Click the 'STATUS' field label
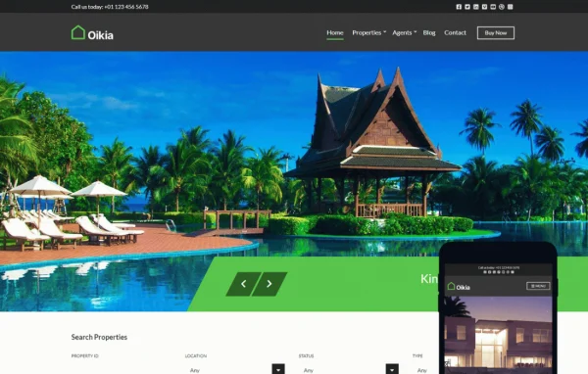This screenshot has width=588, height=374. 306,356
